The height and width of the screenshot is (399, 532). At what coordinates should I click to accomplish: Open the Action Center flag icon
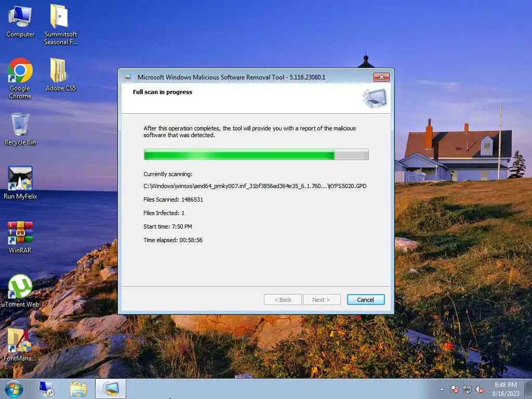[x=454, y=389]
